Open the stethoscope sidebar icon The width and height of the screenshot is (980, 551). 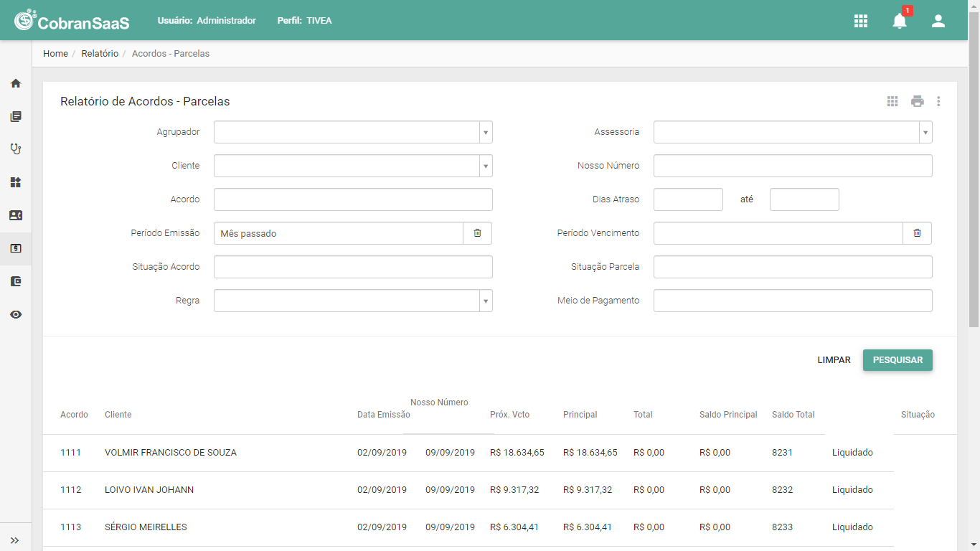pyautogui.click(x=16, y=149)
